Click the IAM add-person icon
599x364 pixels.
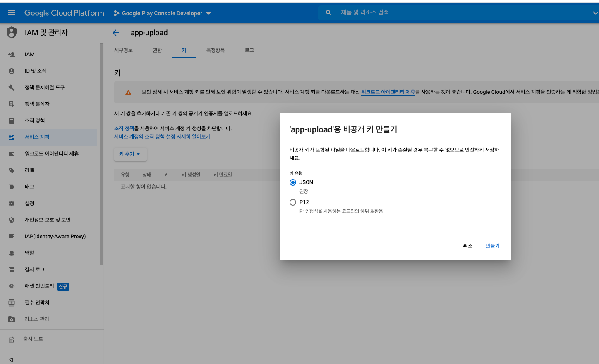(x=12, y=54)
